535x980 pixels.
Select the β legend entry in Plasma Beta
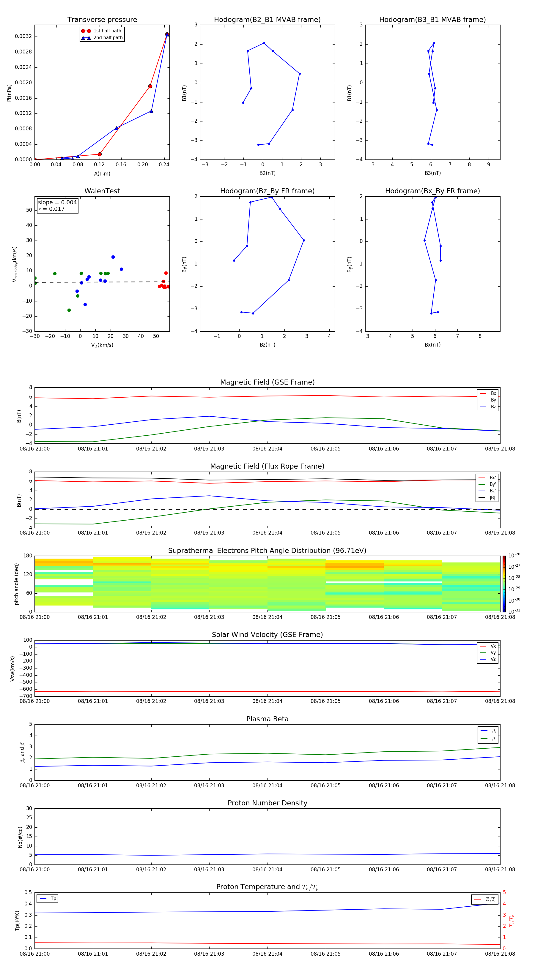[x=488, y=739]
